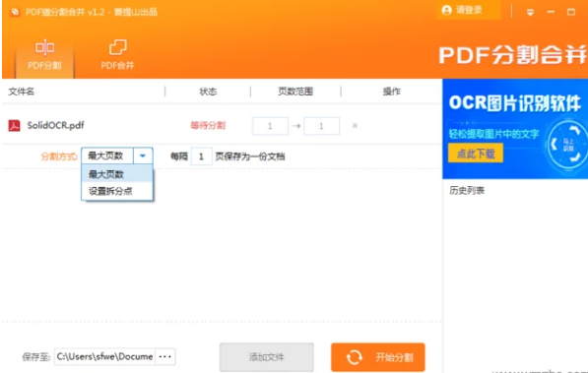Click the 请登录 login button
Screen dimensions: 588x373
[468, 10]
